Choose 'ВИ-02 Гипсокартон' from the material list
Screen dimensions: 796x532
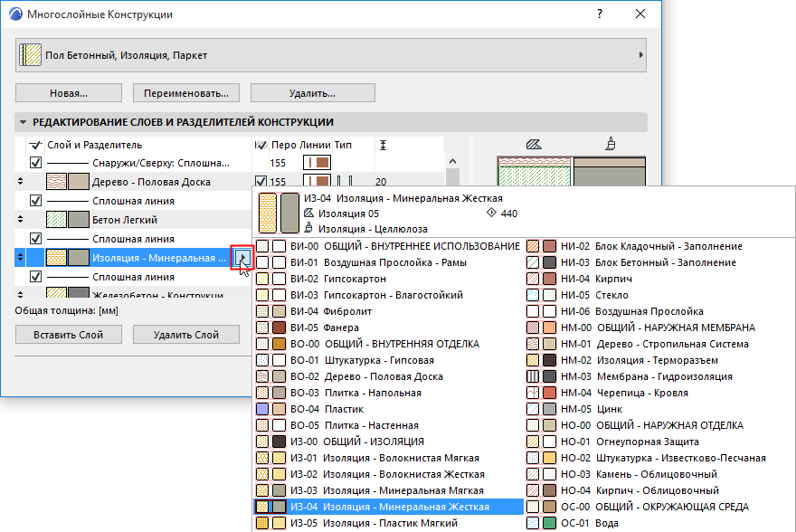[x=388, y=279]
